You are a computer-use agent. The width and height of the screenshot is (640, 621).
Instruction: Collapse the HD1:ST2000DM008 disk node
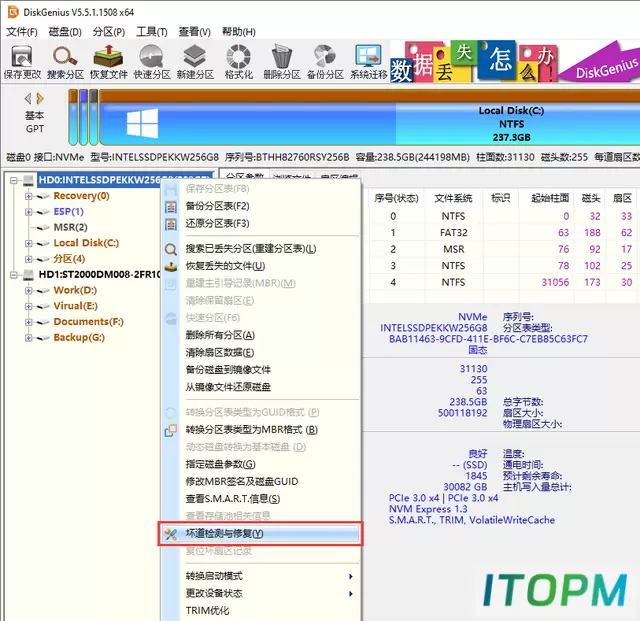click(14, 275)
